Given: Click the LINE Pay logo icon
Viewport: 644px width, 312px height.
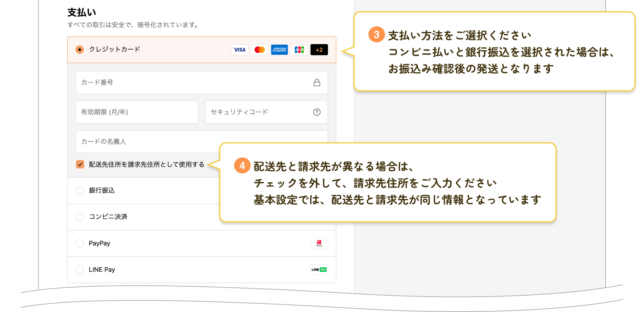Looking at the screenshot, I should pyautogui.click(x=319, y=270).
